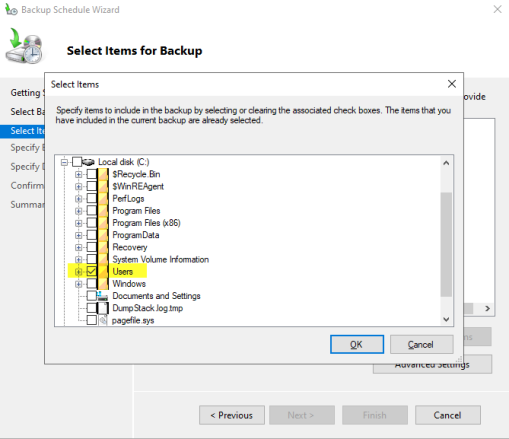
Task: Expand the Program Files folder node
Action: click(78, 211)
